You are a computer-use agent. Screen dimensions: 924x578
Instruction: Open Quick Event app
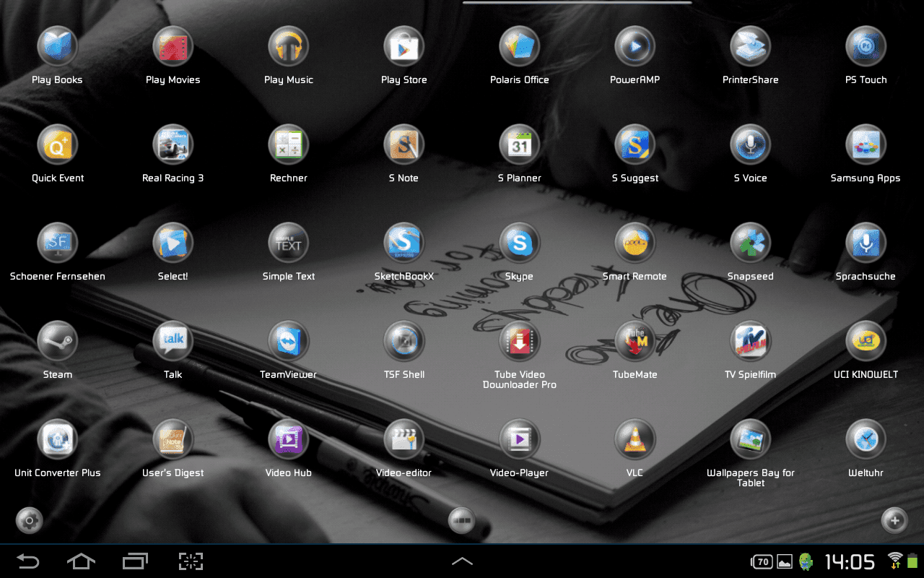tap(58, 145)
